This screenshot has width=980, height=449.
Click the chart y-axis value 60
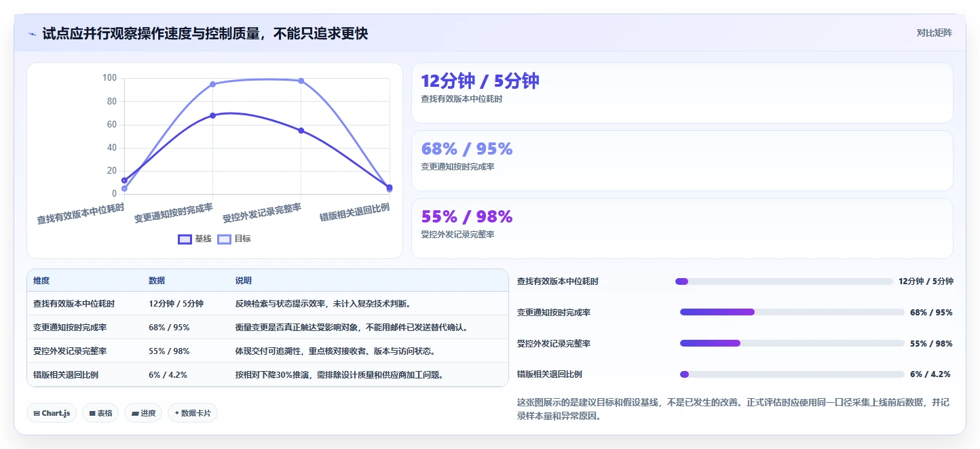(x=111, y=124)
